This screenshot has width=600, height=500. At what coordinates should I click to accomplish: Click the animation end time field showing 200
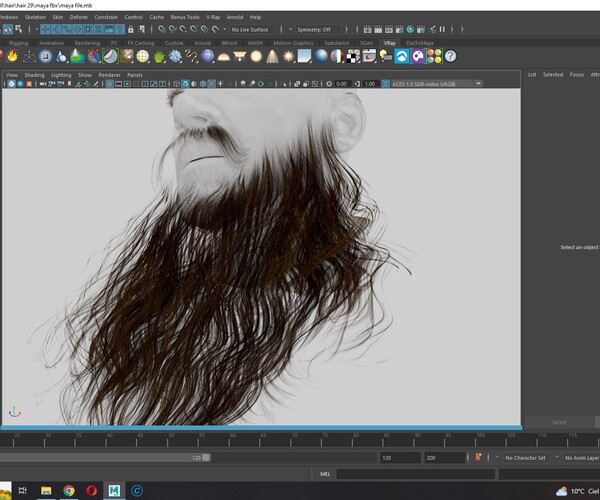click(x=444, y=458)
